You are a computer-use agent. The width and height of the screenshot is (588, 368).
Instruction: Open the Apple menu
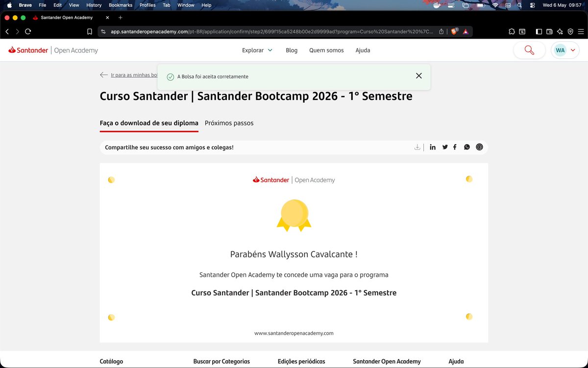[9, 5]
